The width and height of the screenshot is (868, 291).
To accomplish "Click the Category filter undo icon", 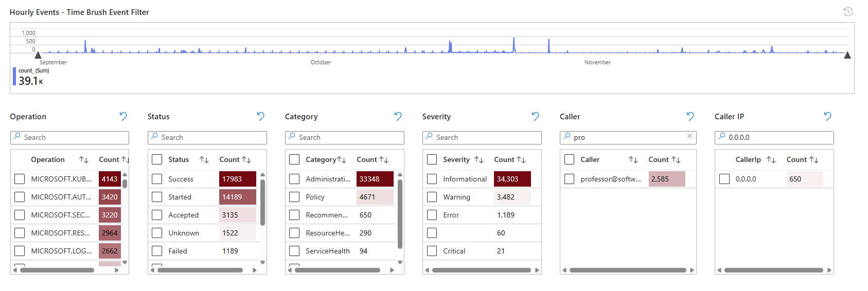I will pyautogui.click(x=398, y=117).
